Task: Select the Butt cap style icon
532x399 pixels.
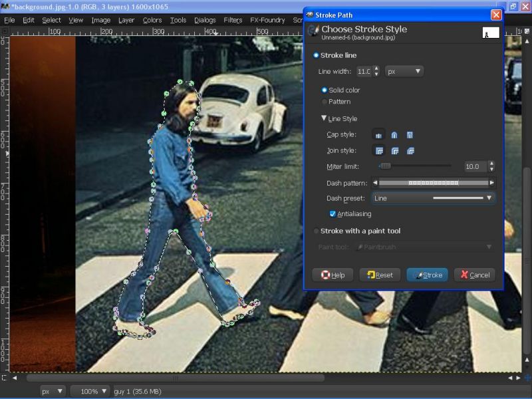Action: 378,135
